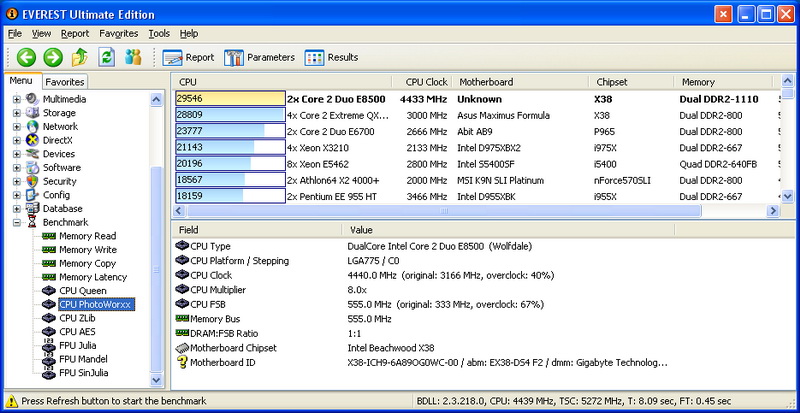
Task: Open the Report toolbar button
Action: tap(188, 57)
